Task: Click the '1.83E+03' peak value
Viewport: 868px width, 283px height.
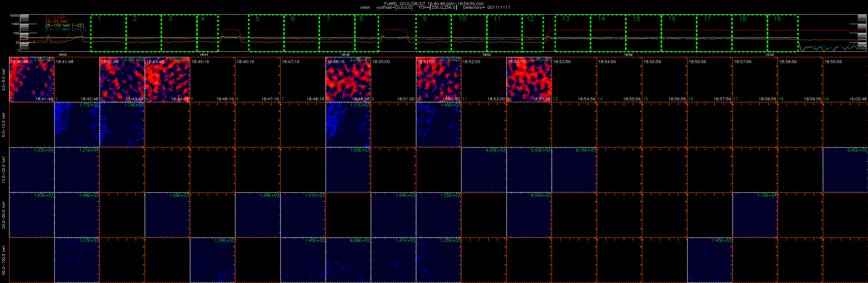Action: pyautogui.click(x=44, y=195)
